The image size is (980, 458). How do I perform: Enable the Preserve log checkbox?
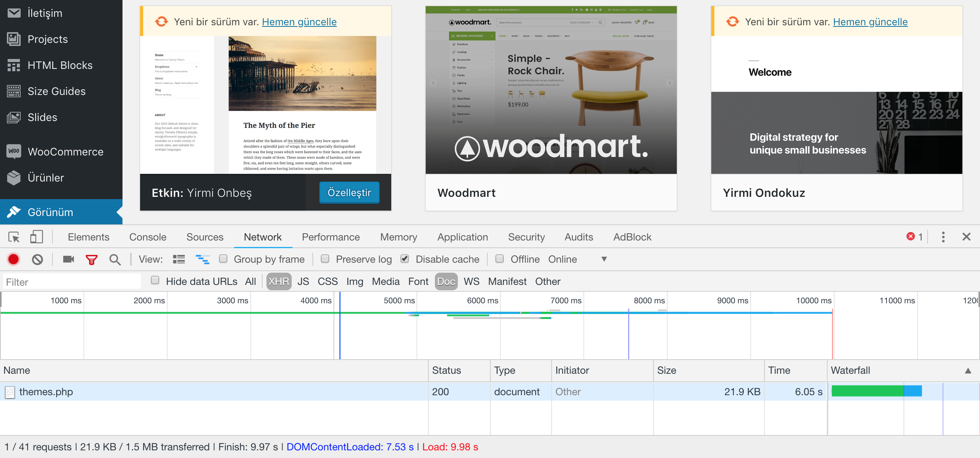point(325,259)
